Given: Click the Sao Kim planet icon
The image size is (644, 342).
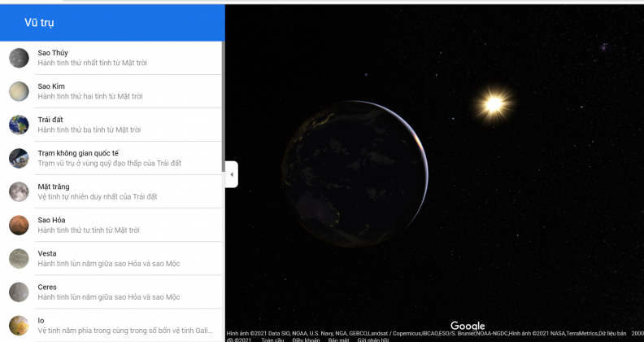Looking at the screenshot, I should 19,91.
